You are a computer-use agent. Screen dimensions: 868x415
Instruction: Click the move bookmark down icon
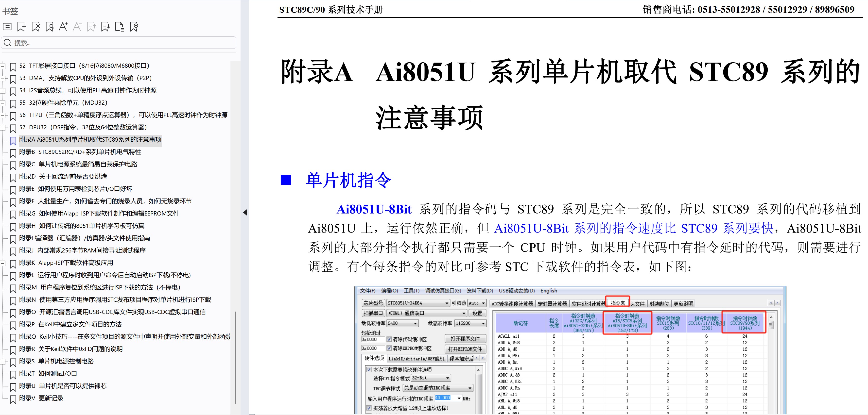(x=105, y=27)
